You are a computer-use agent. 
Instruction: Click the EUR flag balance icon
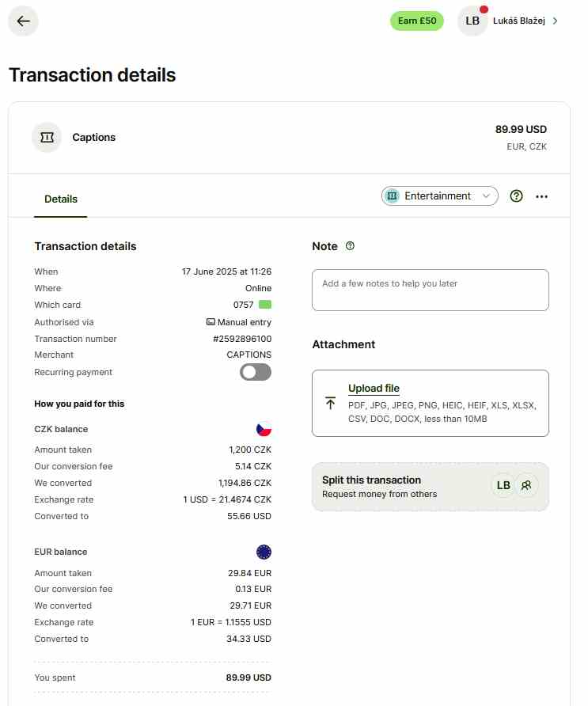coord(264,552)
